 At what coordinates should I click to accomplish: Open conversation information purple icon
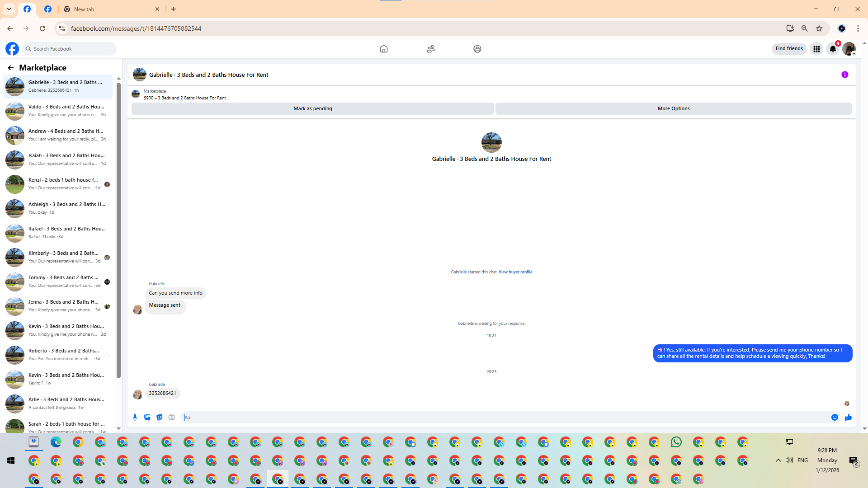click(x=844, y=75)
